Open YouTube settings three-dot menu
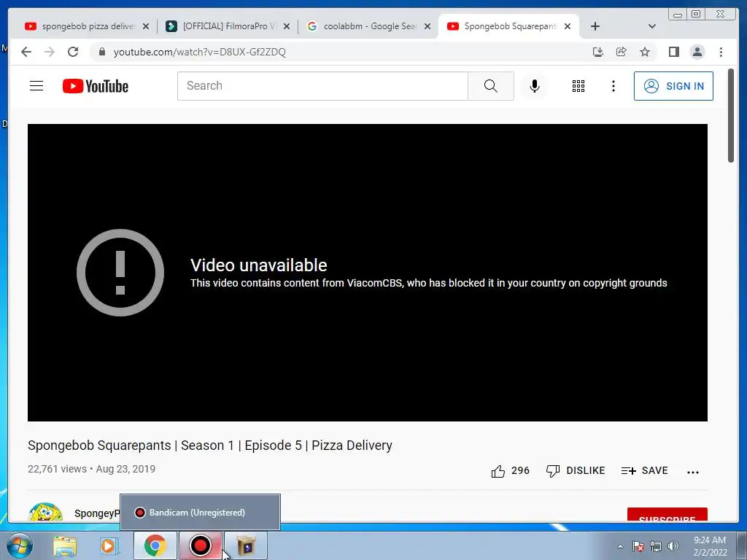747x560 pixels. [x=613, y=86]
